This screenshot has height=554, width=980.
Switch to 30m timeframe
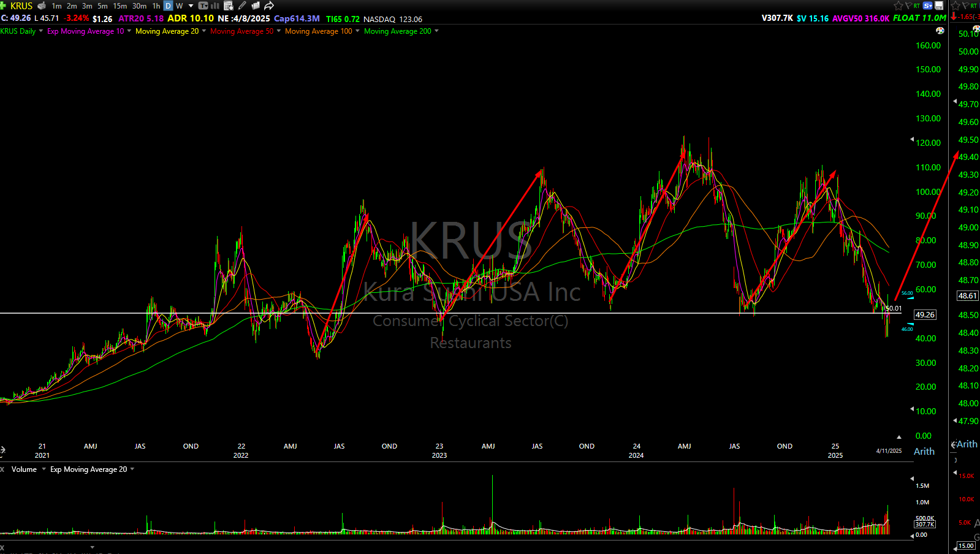140,6
